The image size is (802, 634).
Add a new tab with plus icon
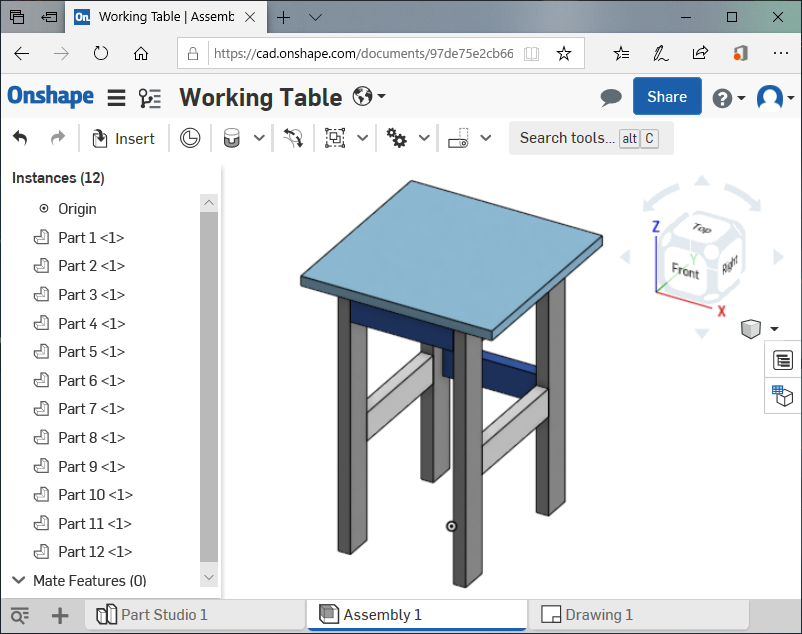pyautogui.click(x=60, y=615)
